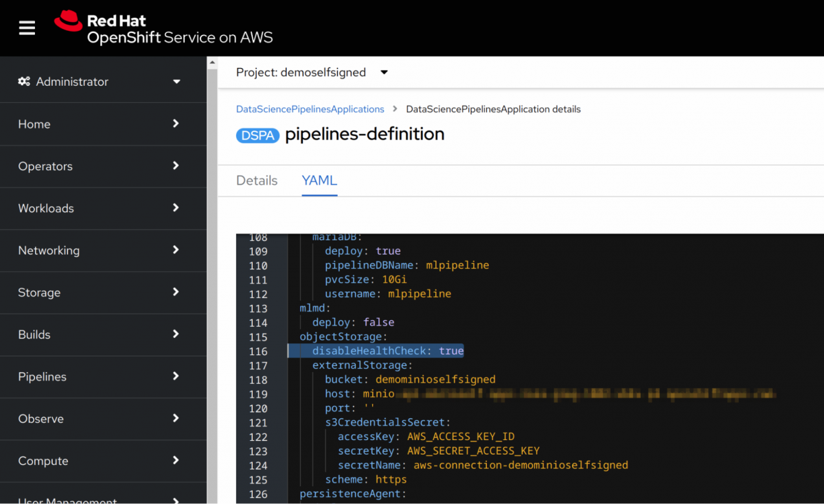Image resolution: width=824 pixels, height=504 pixels.
Task: Click the 'pipelineDBName: mlpipeline' line
Action: pos(407,265)
